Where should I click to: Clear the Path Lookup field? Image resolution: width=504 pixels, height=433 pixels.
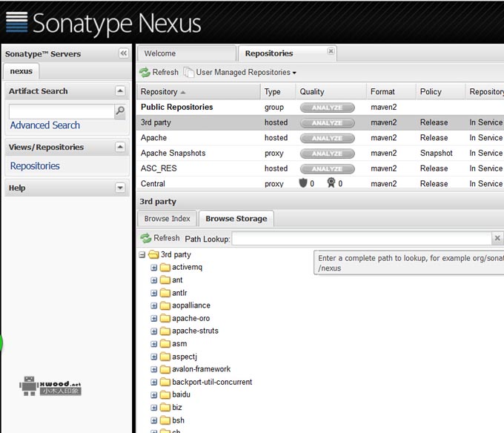tap(497, 238)
